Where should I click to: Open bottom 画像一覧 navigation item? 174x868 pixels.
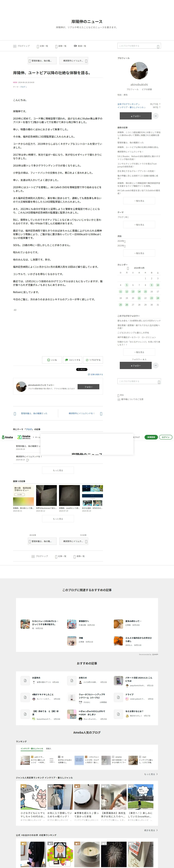point(79,556)
